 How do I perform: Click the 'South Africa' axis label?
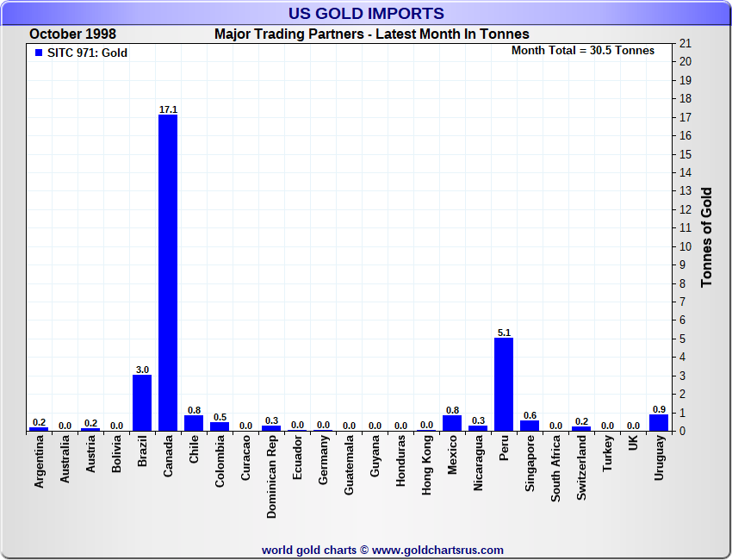[555, 469]
